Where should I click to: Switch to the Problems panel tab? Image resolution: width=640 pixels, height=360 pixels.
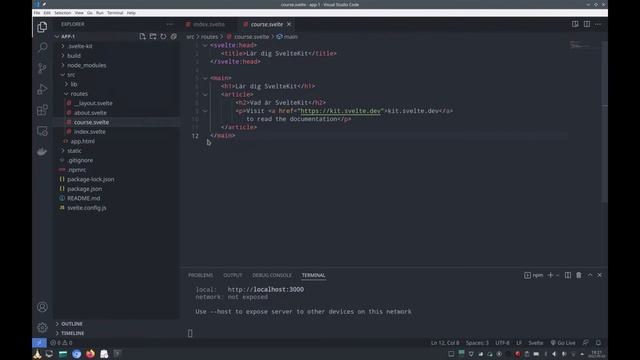coord(200,275)
